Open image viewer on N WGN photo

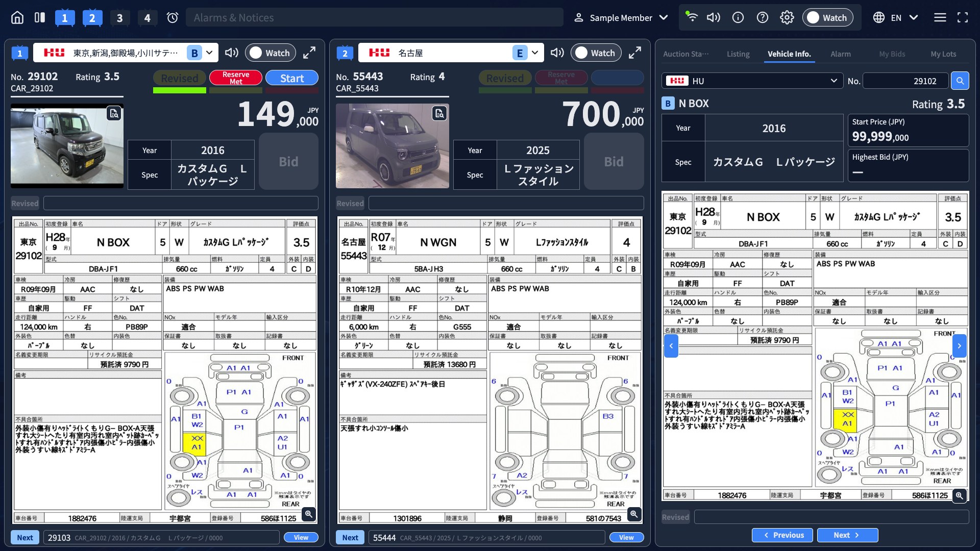pyautogui.click(x=439, y=113)
